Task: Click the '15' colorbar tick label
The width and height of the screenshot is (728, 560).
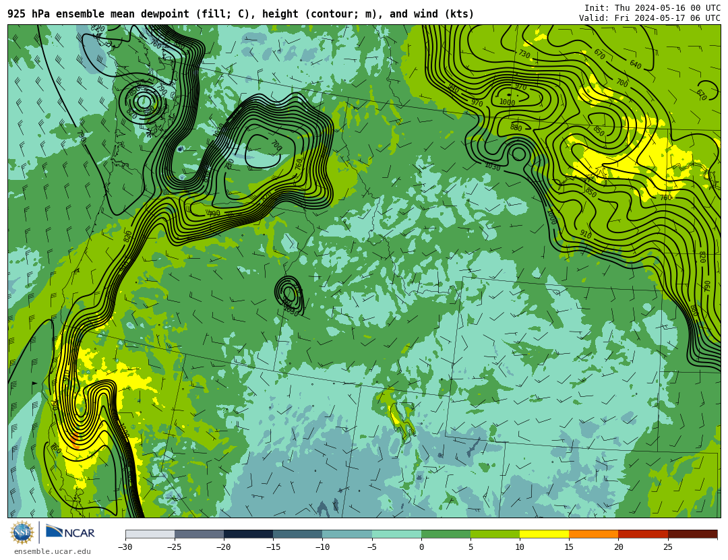Action: click(x=569, y=547)
